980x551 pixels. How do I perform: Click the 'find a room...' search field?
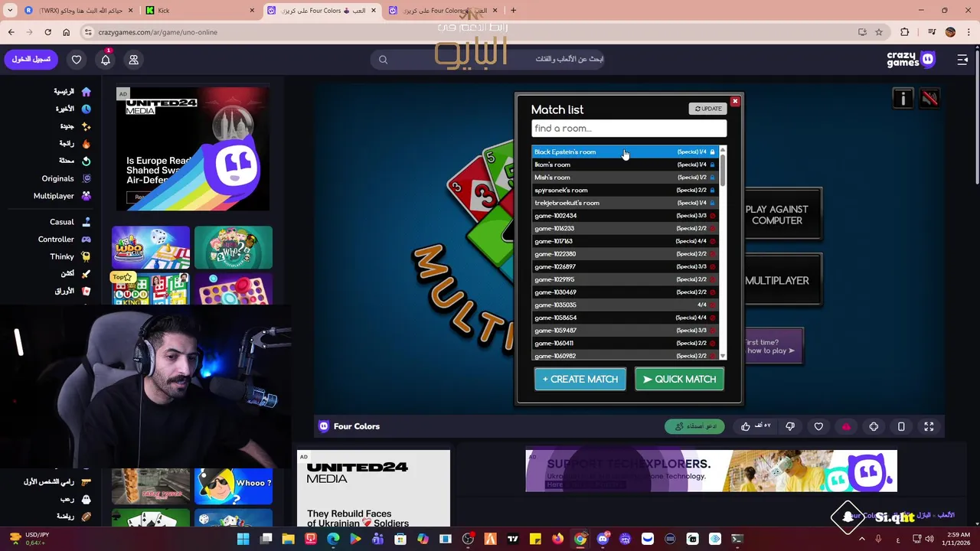[x=629, y=129]
